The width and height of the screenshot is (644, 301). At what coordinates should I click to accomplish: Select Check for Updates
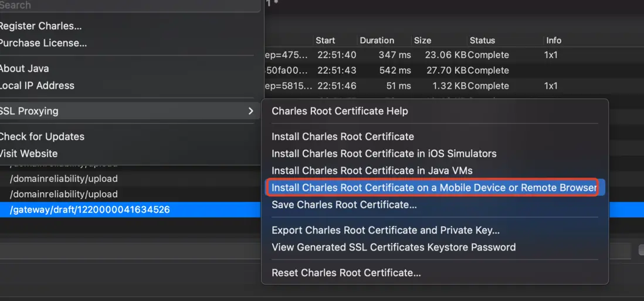coord(42,137)
